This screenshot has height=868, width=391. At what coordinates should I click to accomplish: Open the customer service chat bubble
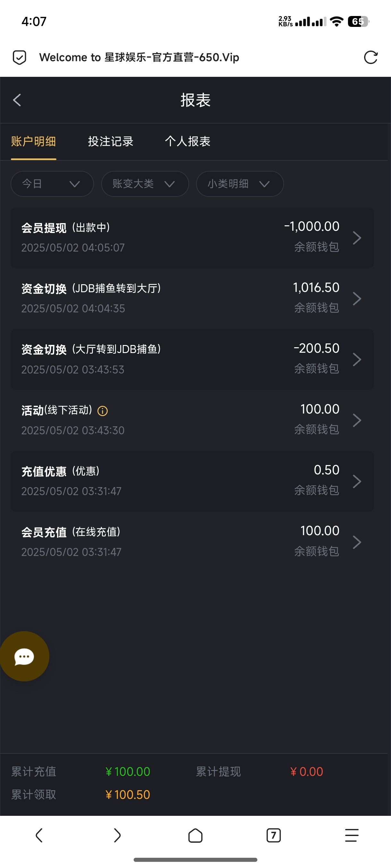coord(24,656)
